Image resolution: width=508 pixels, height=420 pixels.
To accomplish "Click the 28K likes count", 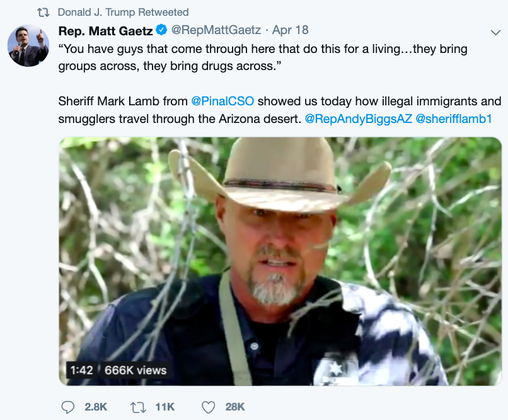I will [235, 407].
